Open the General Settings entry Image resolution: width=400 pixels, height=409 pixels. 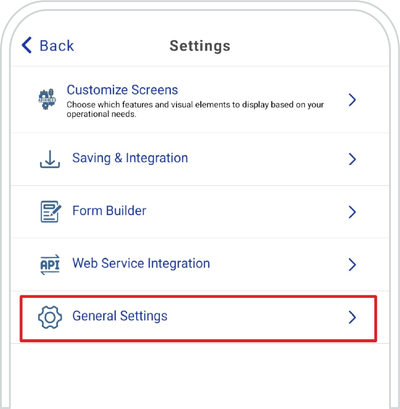[198, 318]
